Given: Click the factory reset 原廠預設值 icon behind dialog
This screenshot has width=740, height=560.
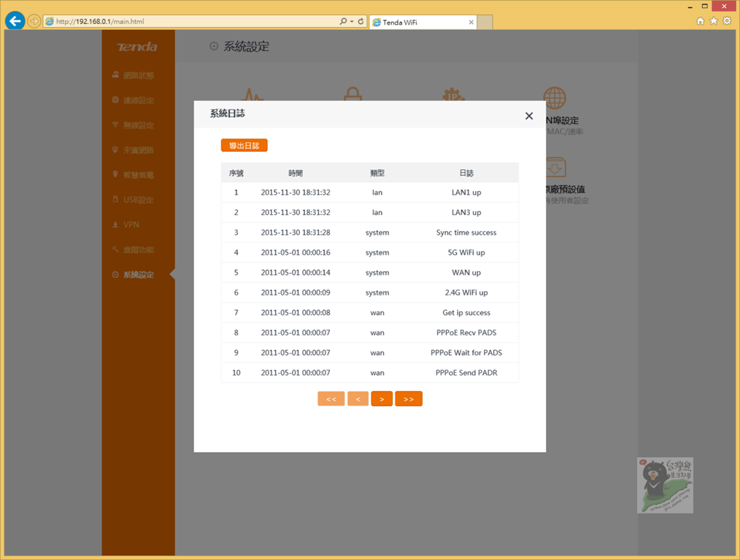Looking at the screenshot, I should [x=556, y=167].
